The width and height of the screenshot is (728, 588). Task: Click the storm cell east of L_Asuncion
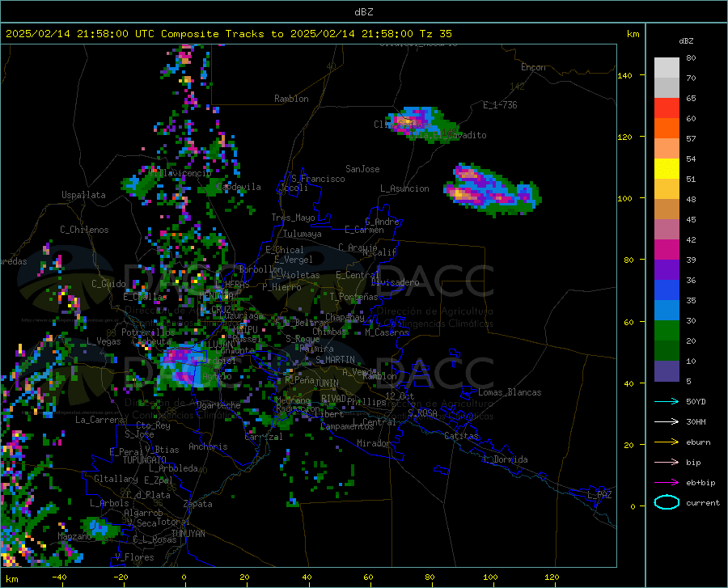click(492, 189)
